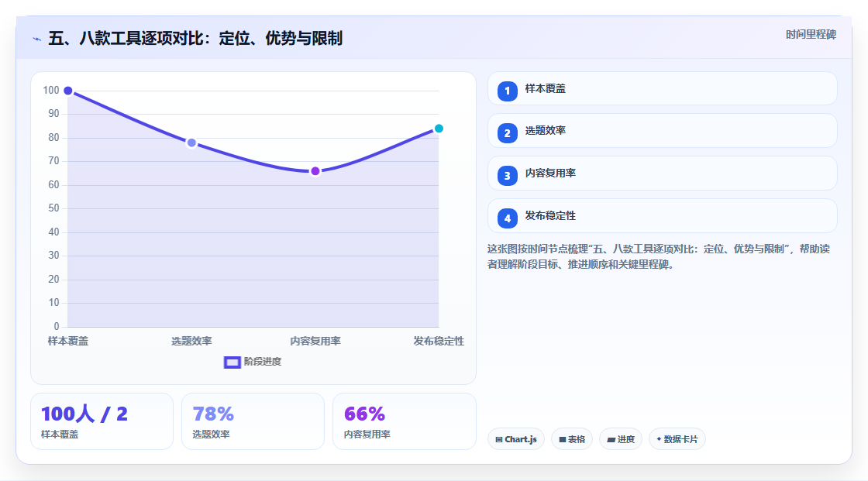This screenshot has width=868, height=481.
Task: Click the purple data point for 内容复用率
Action: (315, 171)
